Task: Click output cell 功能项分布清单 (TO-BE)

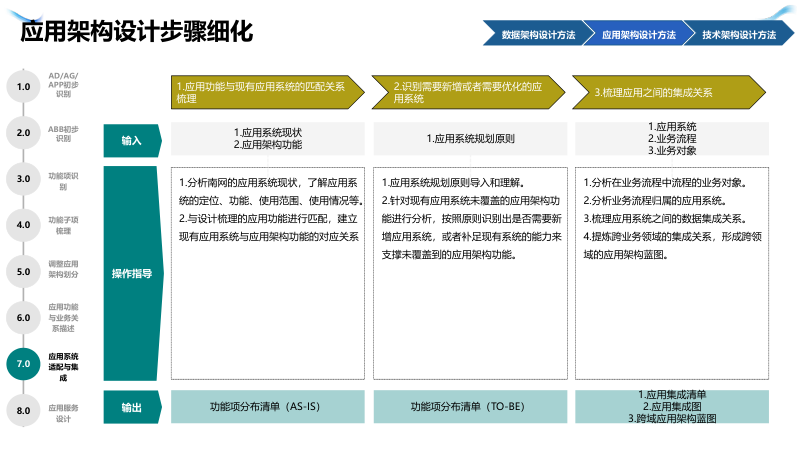Action: 470,407
